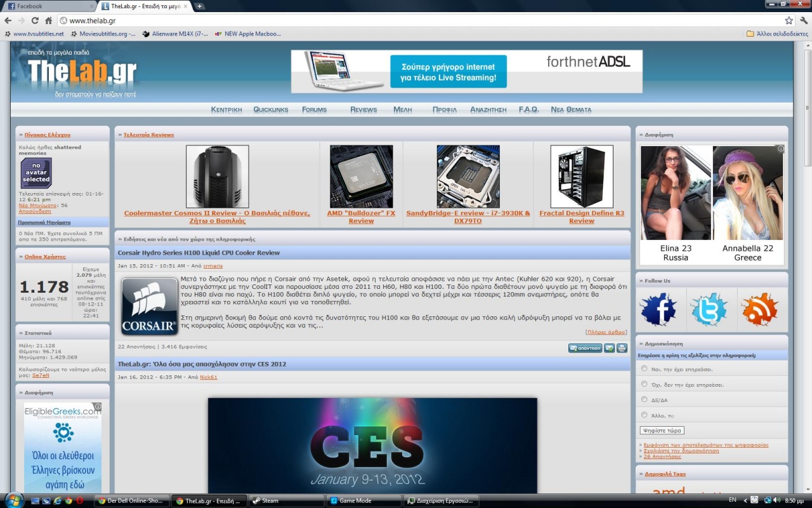The height and width of the screenshot is (508, 812).
Task: Open the Coolermaster Cosmos II review thumbnail
Action: pyautogui.click(x=217, y=177)
